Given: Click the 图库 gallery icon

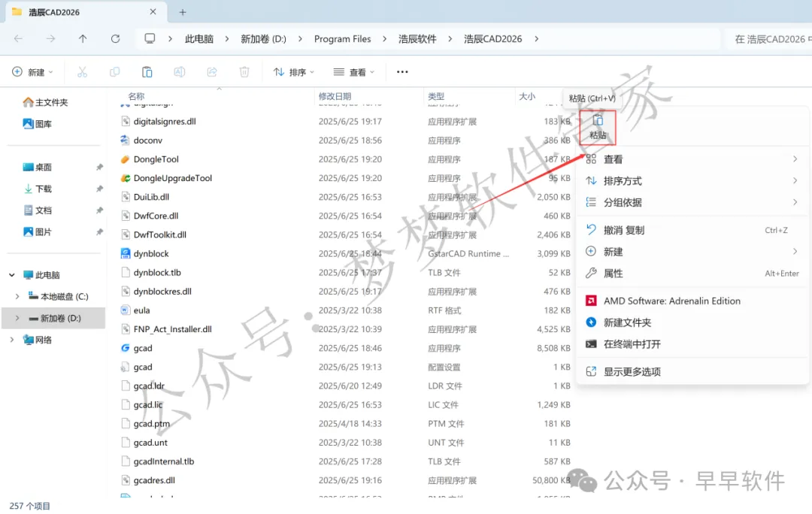Looking at the screenshot, I should point(28,124).
